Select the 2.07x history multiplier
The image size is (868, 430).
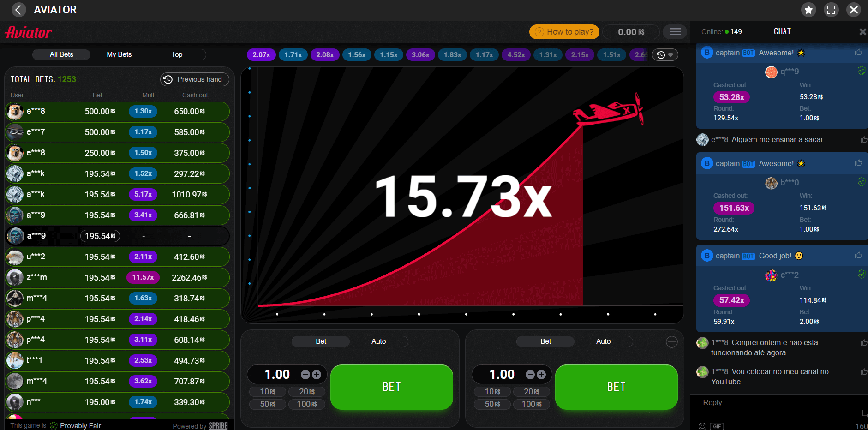[261, 55]
